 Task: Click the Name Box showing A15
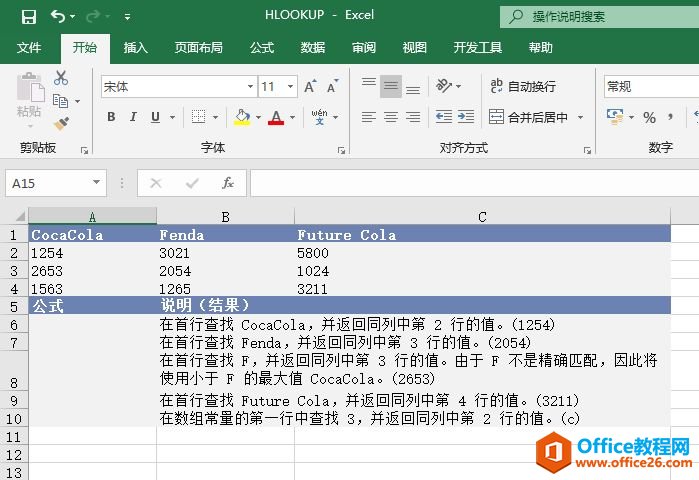point(48,183)
